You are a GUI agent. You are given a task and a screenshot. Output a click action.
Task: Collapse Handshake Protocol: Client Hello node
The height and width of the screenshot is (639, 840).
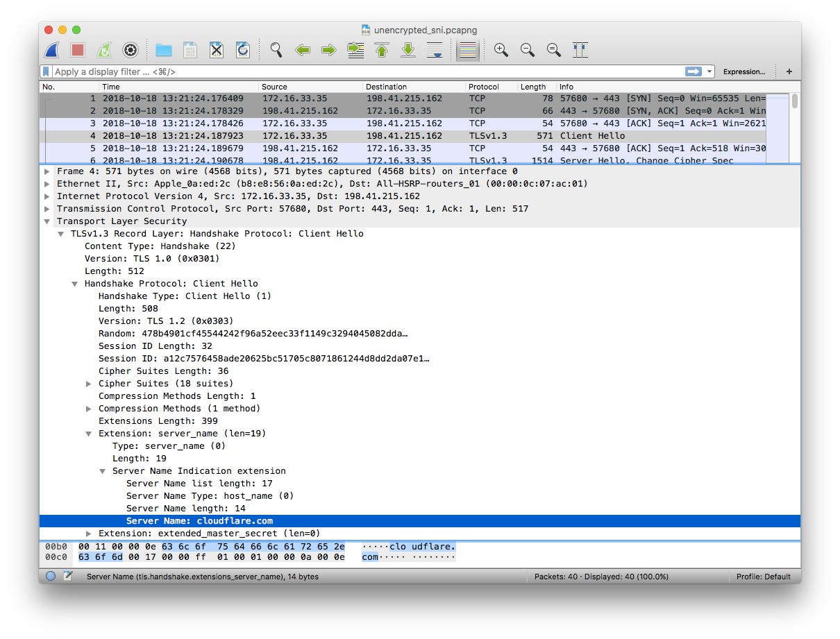point(74,284)
